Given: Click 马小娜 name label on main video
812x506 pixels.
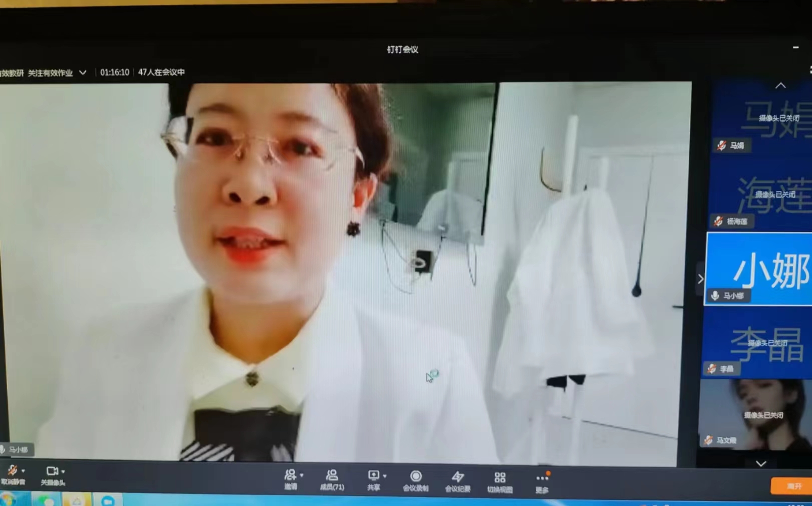Looking at the screenshot, I should point(18,450).
